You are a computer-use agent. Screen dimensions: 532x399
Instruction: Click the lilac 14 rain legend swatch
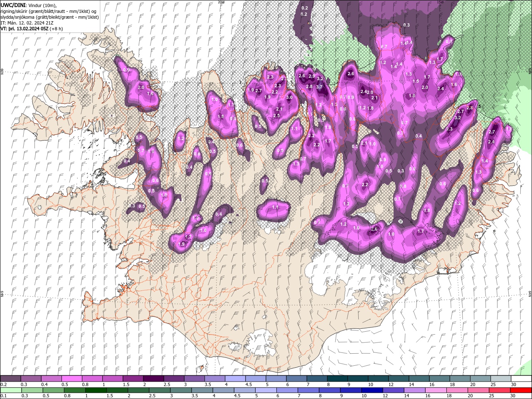point(414,390)
